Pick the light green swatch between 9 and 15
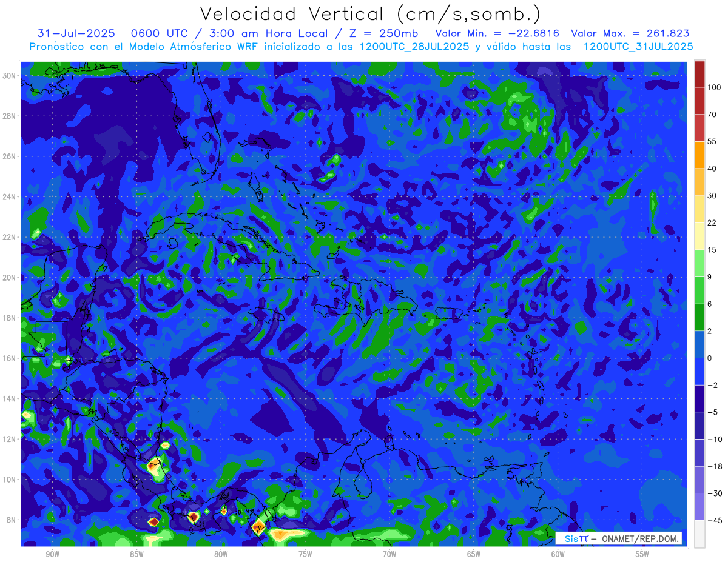The image size is (728, 562). [699, 263]
